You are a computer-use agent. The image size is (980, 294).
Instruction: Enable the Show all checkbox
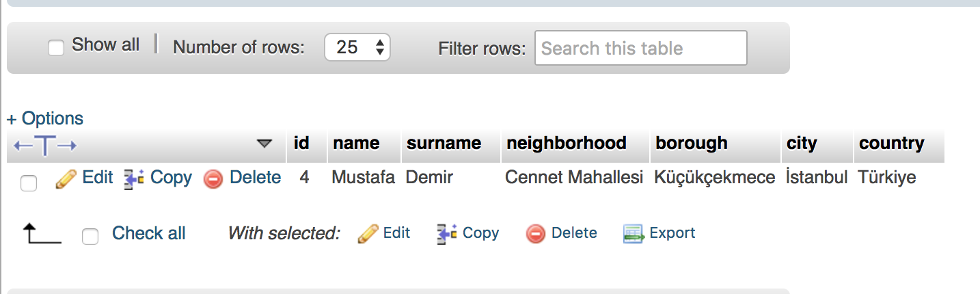click(56, 48)
